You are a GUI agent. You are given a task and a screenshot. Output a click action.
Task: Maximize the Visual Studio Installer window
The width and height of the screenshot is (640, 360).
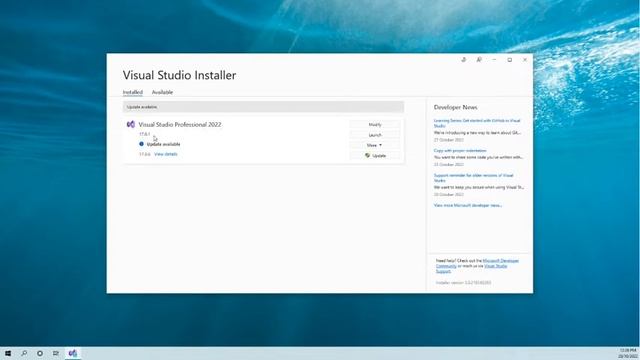[510, 60]
